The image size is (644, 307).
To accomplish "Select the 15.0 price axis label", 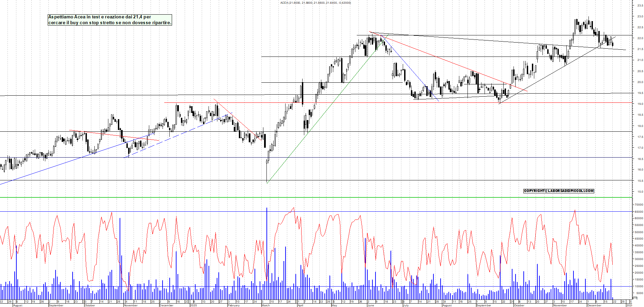I will click(x=640, y=192).
